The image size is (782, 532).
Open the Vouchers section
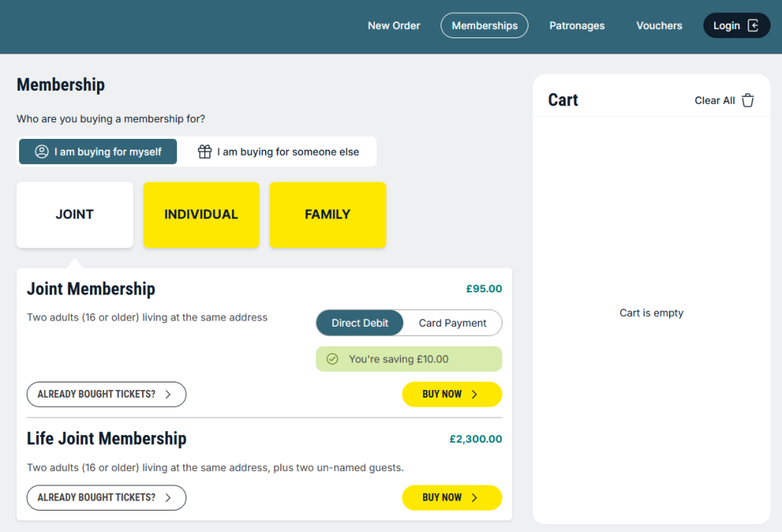point(659,25)
